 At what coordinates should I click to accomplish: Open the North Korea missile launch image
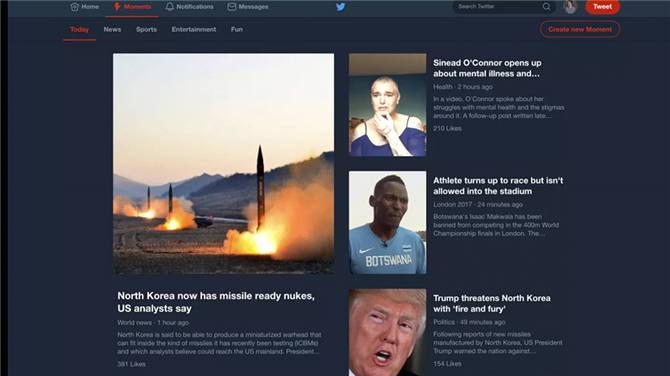pyautogui.click(x=223, y=163)
